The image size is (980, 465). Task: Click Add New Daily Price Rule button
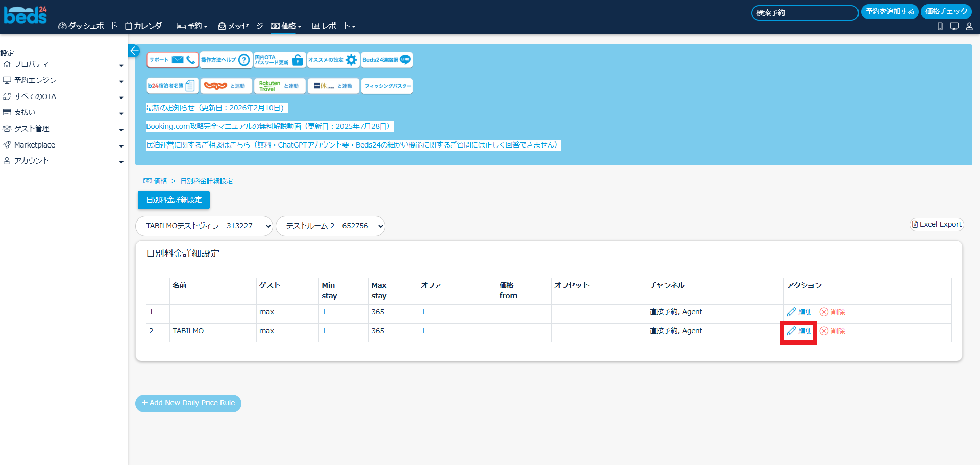click(188, 403)
